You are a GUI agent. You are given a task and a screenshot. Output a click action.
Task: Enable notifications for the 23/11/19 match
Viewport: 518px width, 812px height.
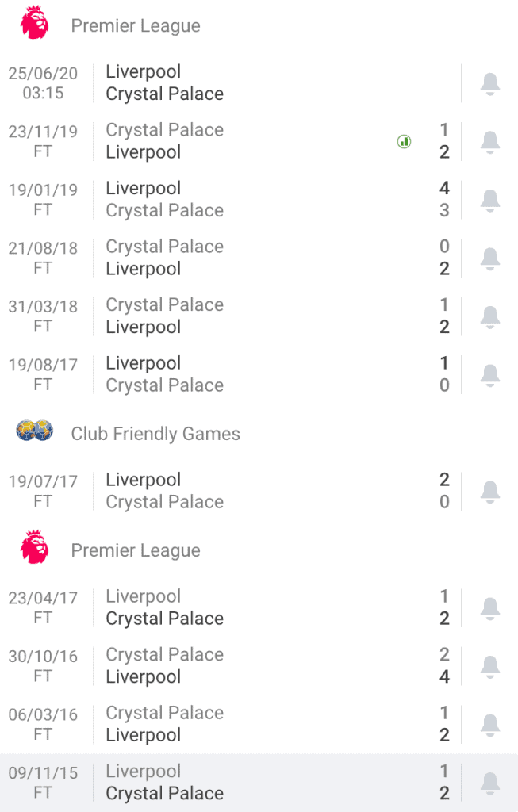click(x=490, y=141)
